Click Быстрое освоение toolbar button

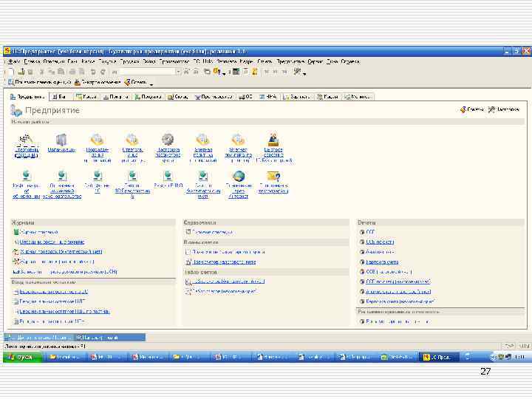tap(98, 82)
